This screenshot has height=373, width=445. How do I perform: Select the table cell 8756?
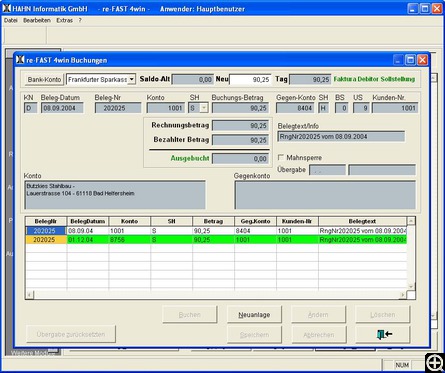pyautogui.click(x=130, y=240)
